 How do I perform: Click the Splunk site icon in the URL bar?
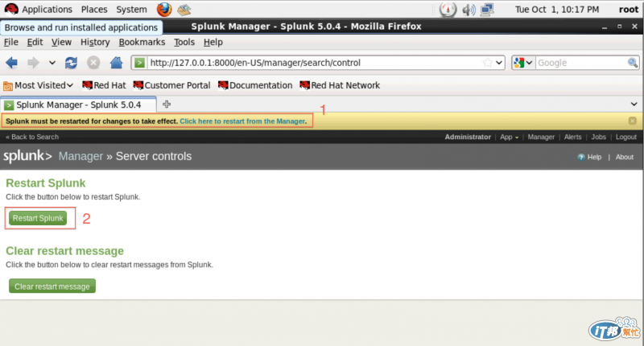pos(139,63)
